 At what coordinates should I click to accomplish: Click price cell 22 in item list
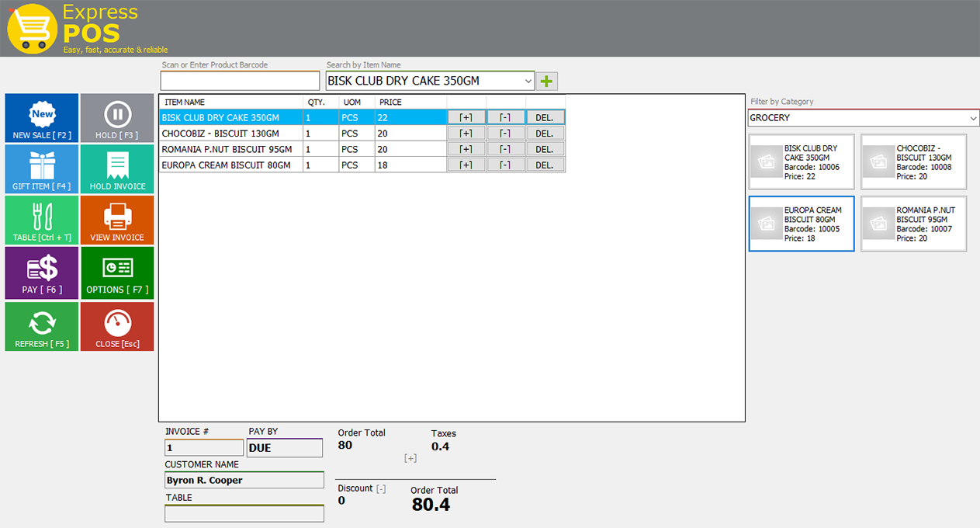[411, 117]
